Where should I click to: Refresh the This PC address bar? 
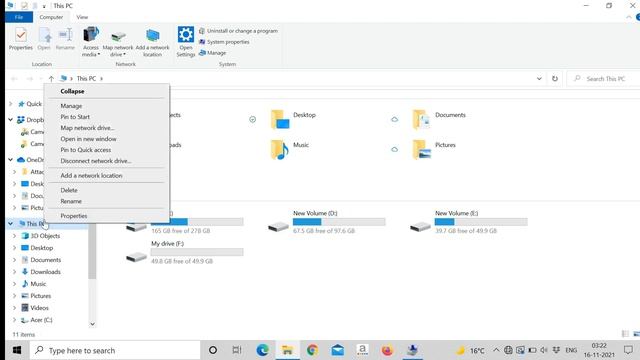[x=555, y=78]
